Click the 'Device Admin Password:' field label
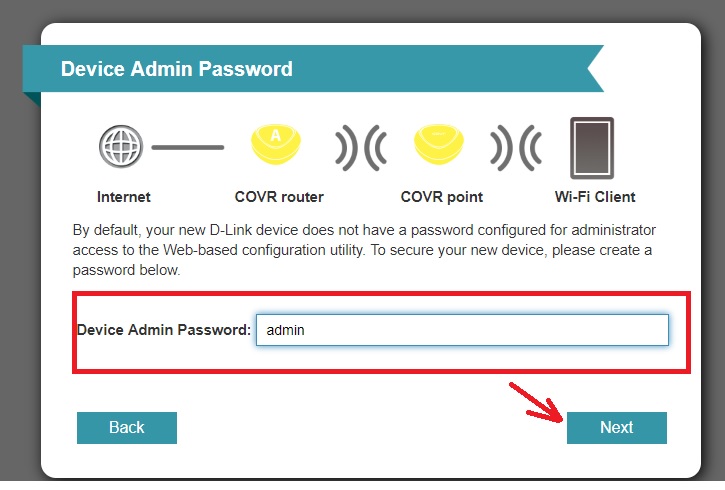Viewport: 725px width, 490px height. (x=164, y=330)
